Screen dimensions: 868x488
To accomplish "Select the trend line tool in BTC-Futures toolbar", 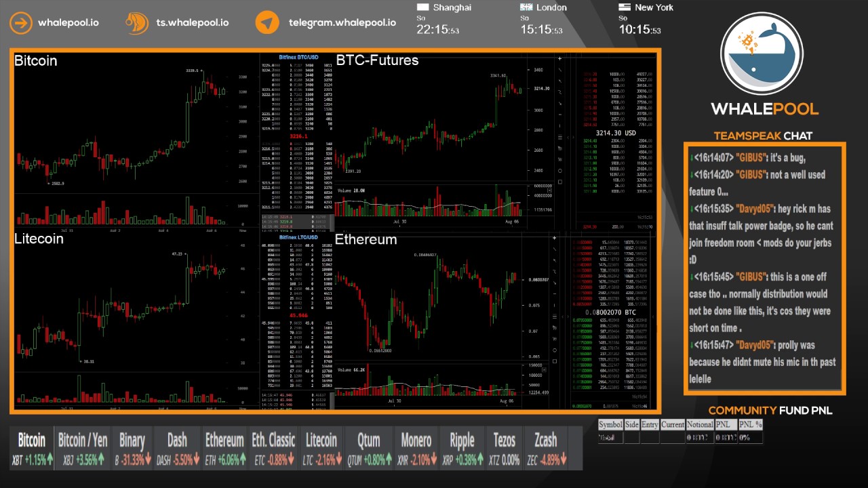I will (x=560, y=69).
